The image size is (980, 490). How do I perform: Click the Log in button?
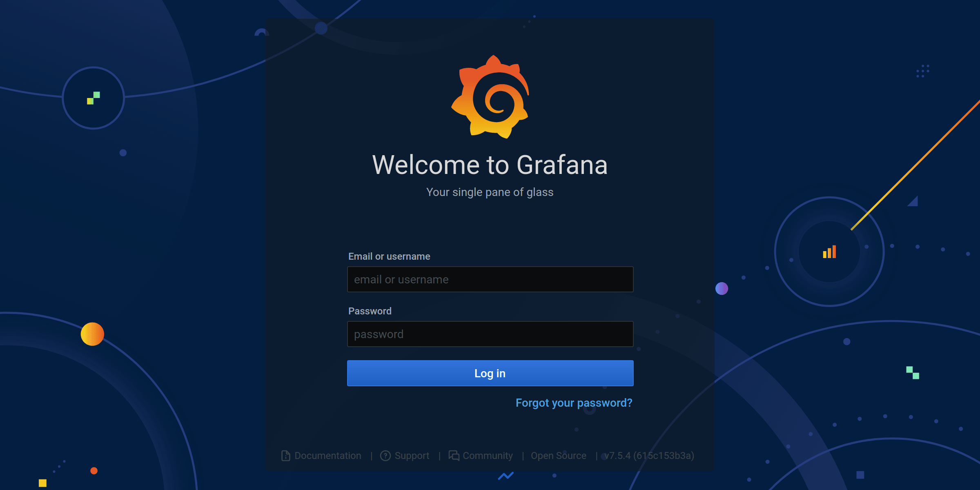[x=490, y=373]
